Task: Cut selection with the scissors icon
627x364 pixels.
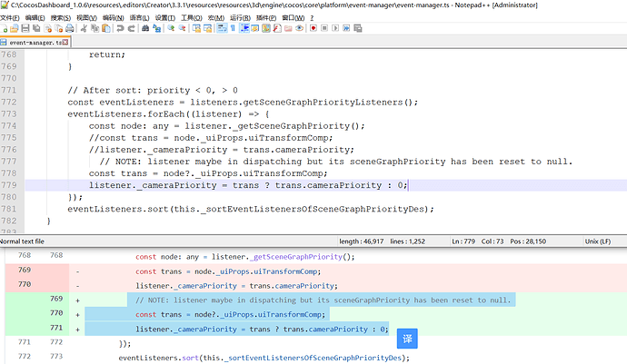Action: 84,28
